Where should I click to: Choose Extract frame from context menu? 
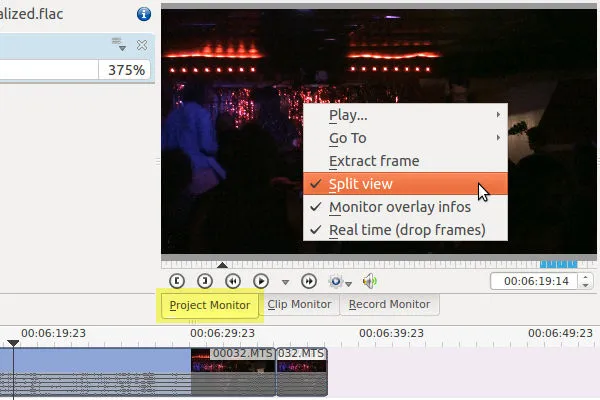tap(405, 161)
